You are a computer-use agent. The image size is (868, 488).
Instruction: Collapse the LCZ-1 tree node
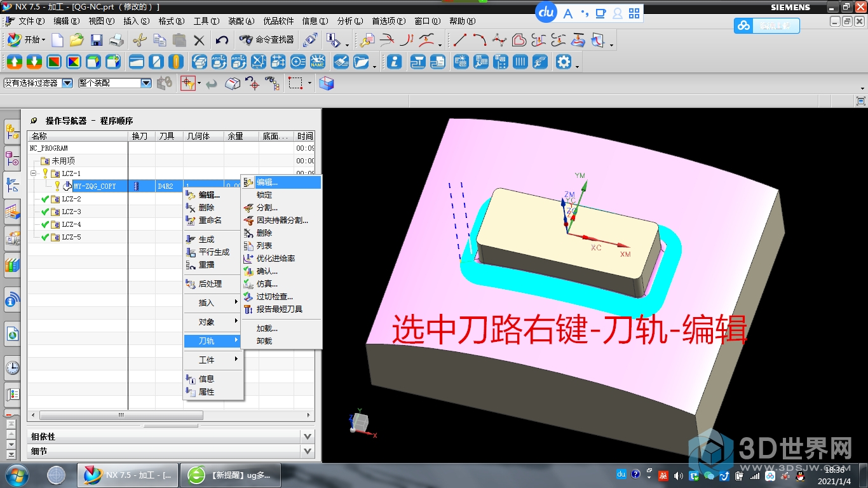34,173
